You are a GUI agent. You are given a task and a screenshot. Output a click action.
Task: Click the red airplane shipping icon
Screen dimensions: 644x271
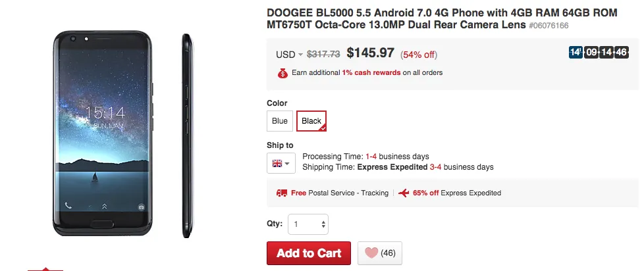coord(404,193)
